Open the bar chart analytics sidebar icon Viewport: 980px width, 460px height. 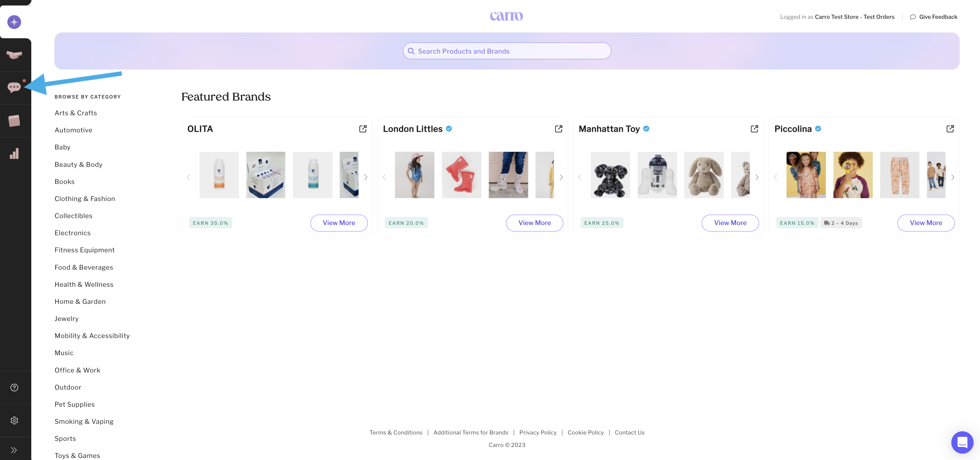14,153
